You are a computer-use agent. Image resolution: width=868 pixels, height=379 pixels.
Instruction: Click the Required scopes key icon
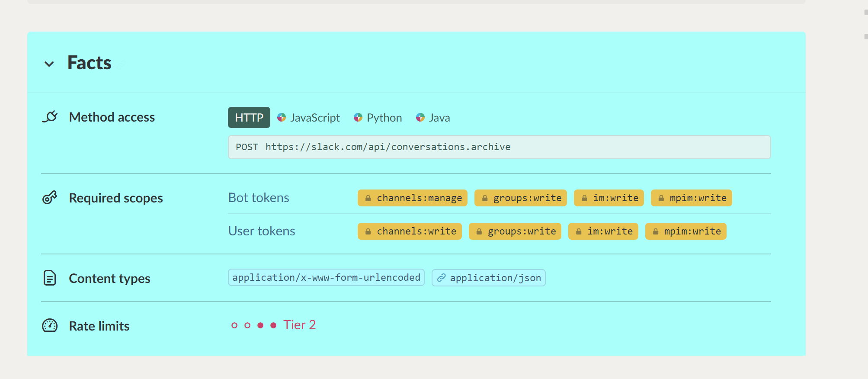pos(50,198)
